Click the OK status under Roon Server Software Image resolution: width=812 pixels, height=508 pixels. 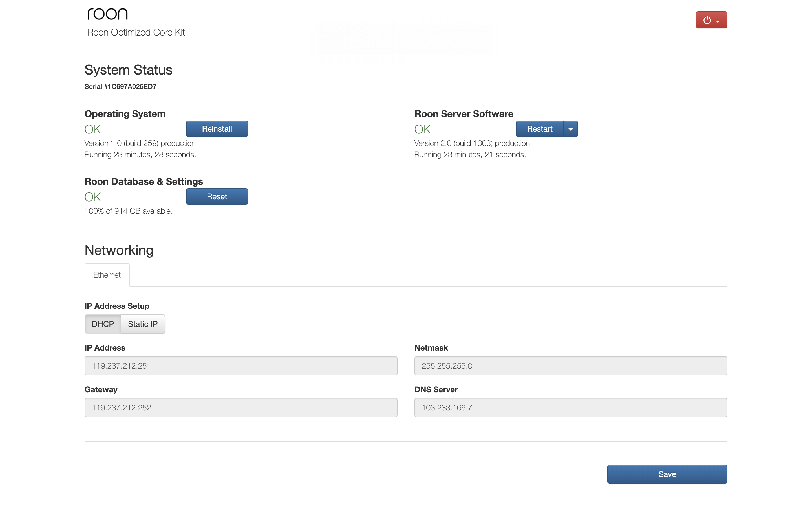click(x=422, y=129)
